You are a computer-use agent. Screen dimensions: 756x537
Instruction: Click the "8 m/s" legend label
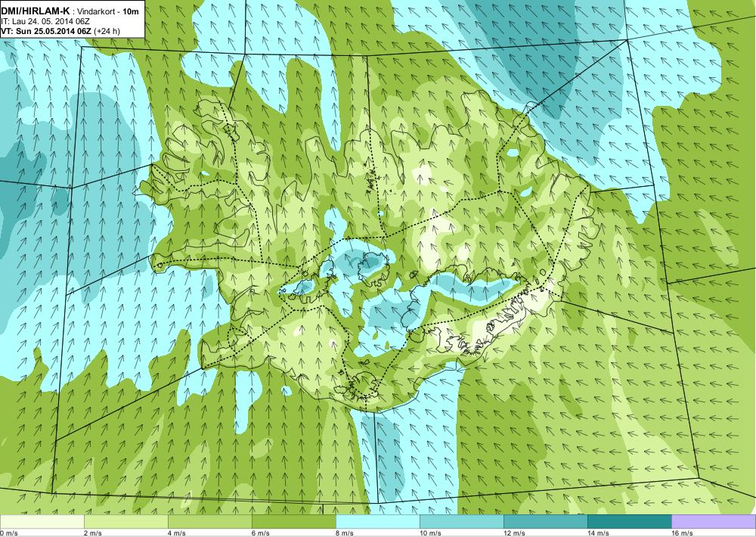[345, 533]
